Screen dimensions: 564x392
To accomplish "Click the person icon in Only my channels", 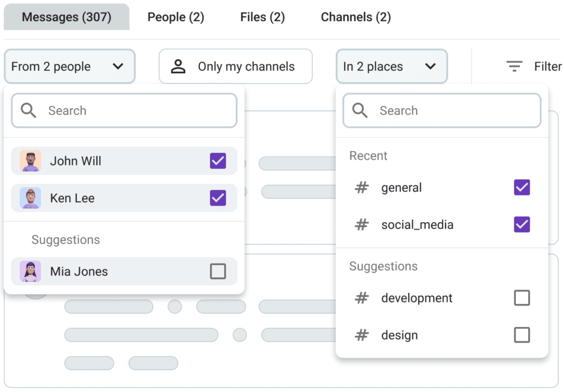I will (179, 67).
